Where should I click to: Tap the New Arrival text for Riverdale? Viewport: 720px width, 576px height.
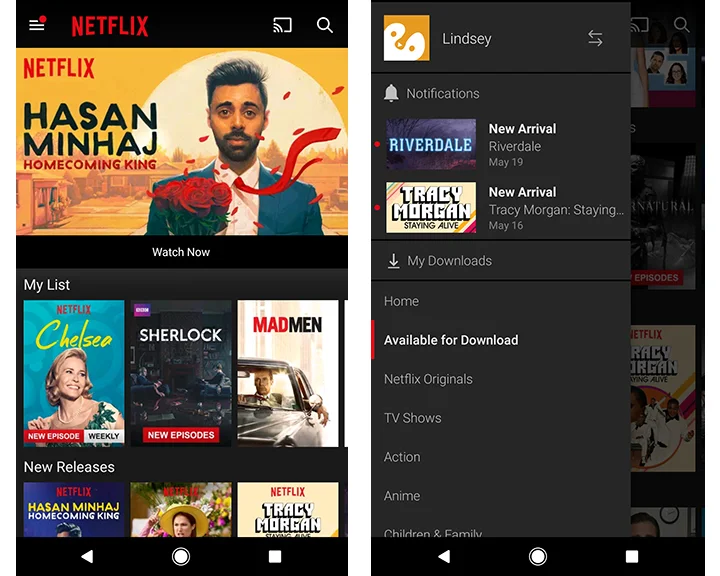[x=522, y=129]
